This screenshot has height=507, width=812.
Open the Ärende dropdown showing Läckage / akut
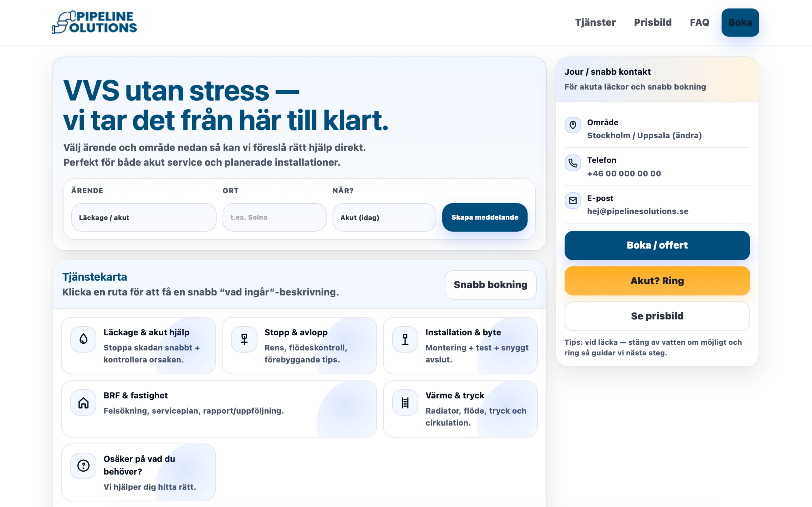(x=144, y=217)
